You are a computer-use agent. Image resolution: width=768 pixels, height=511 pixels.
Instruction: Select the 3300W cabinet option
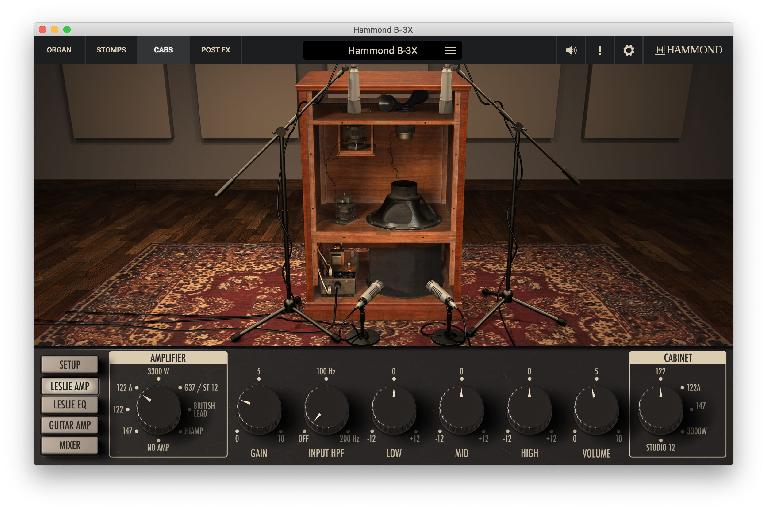tap(696, 431)
